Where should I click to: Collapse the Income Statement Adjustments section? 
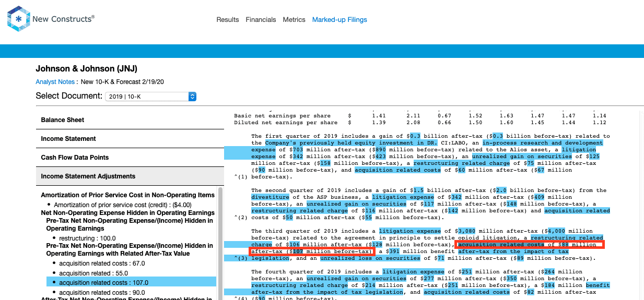130,176
